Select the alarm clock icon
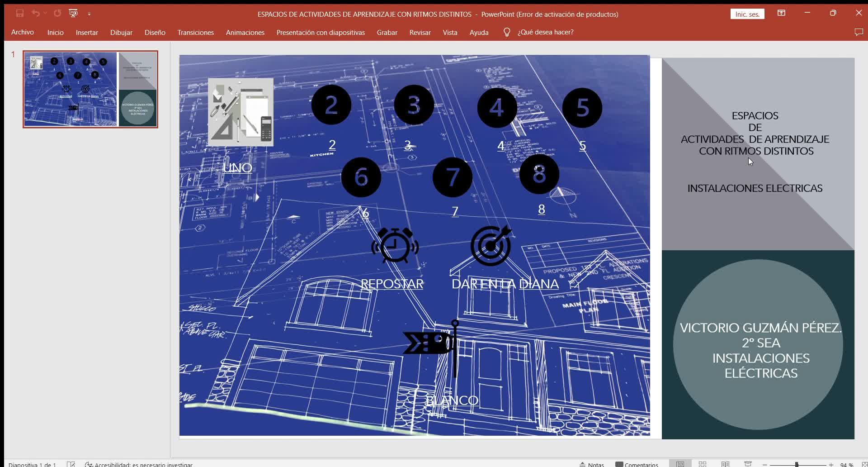 (x=395, y=245)
